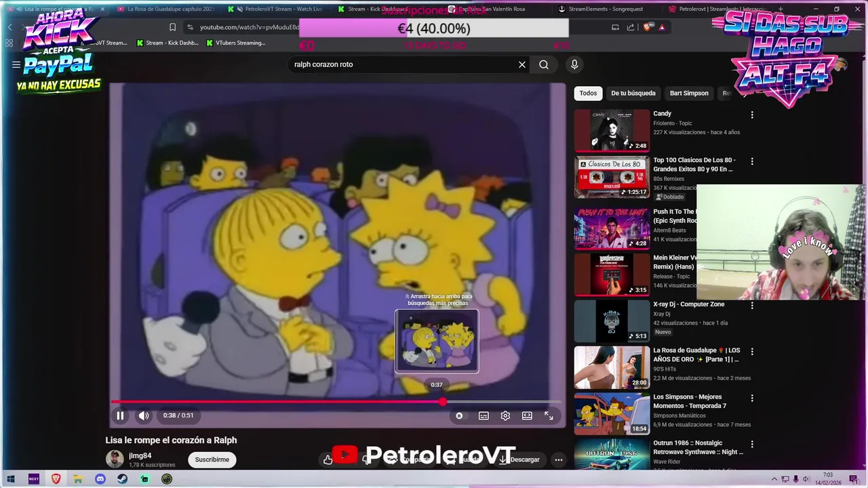The width and height of the screenshot is (868, 488).
Task: Open options for 'Outrun 1986' video
Action: click(752, 444)
